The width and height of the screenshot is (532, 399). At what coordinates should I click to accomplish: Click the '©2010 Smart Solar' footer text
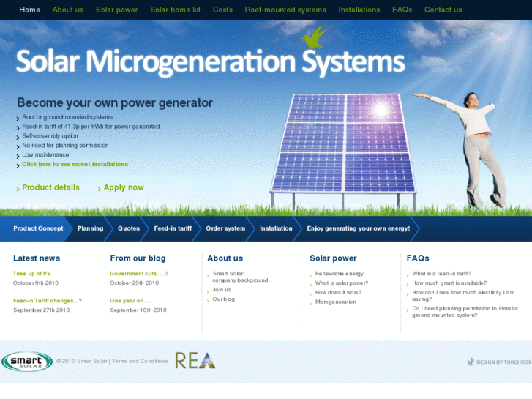tap(82, 361)
